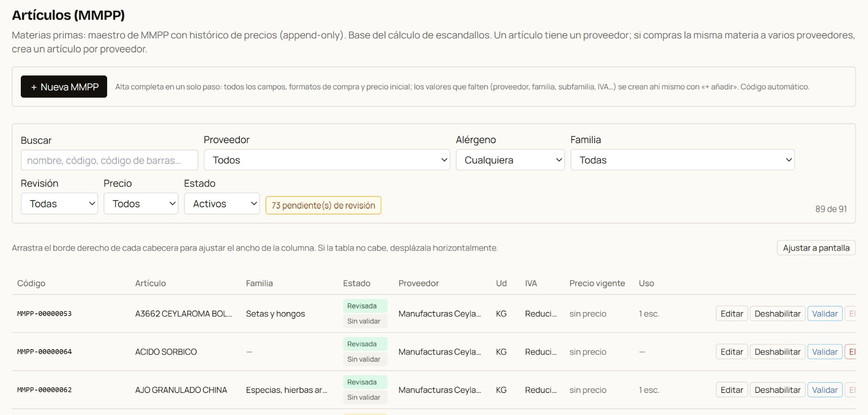This screenshot has width=868, height=415.
Task: Click the Artículo column header
Action: click(151, 283)
